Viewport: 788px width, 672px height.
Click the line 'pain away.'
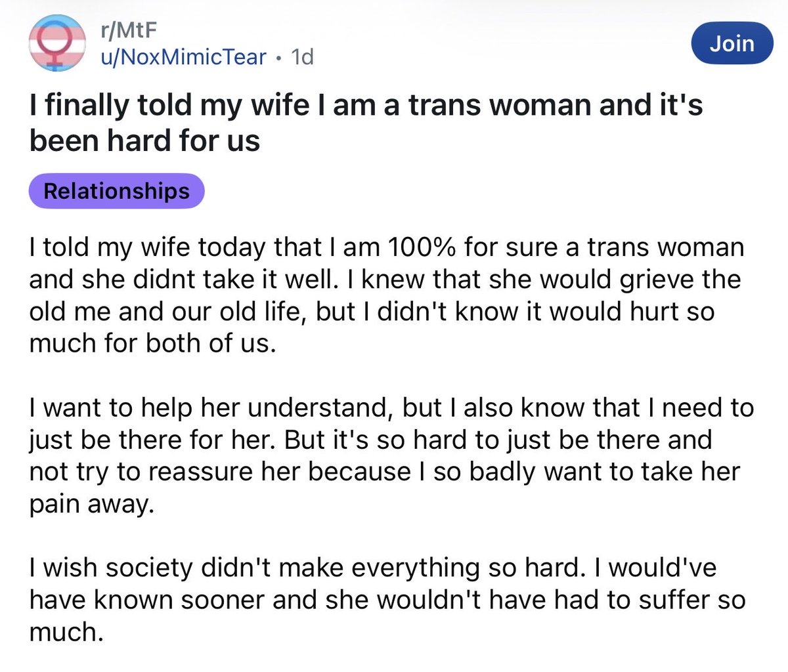[92, 505]
